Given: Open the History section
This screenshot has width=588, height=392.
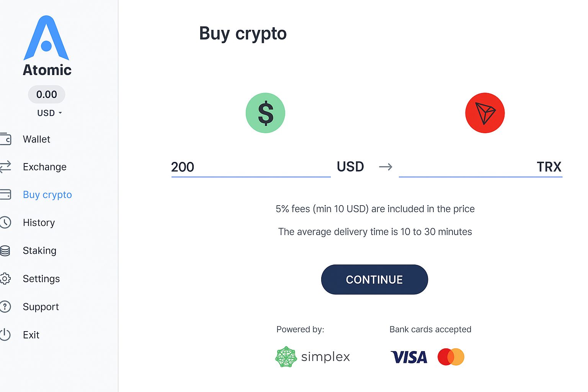Looking at the screenshot, I should [x=38, y=222].
